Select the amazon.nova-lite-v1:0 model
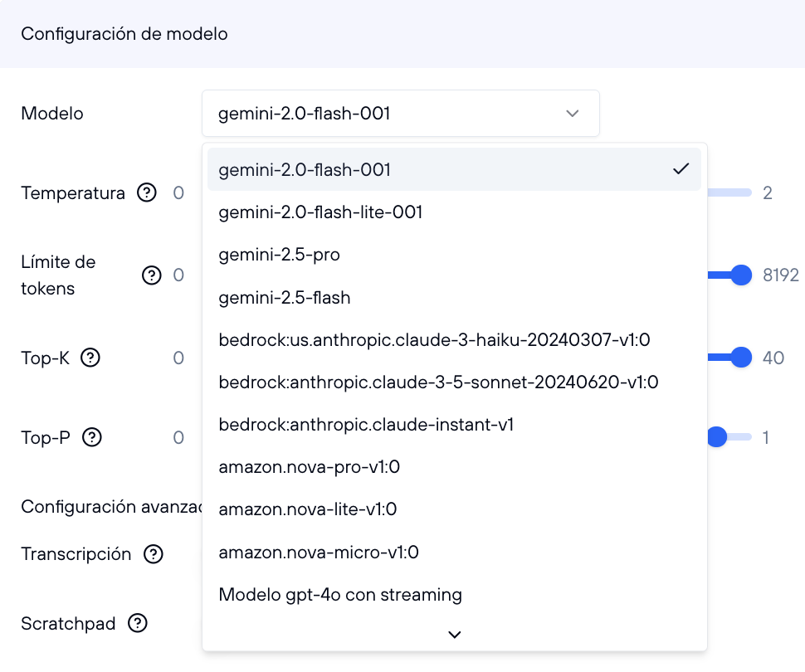The width and height of the screenshot is (805, 672). (307, 509)
